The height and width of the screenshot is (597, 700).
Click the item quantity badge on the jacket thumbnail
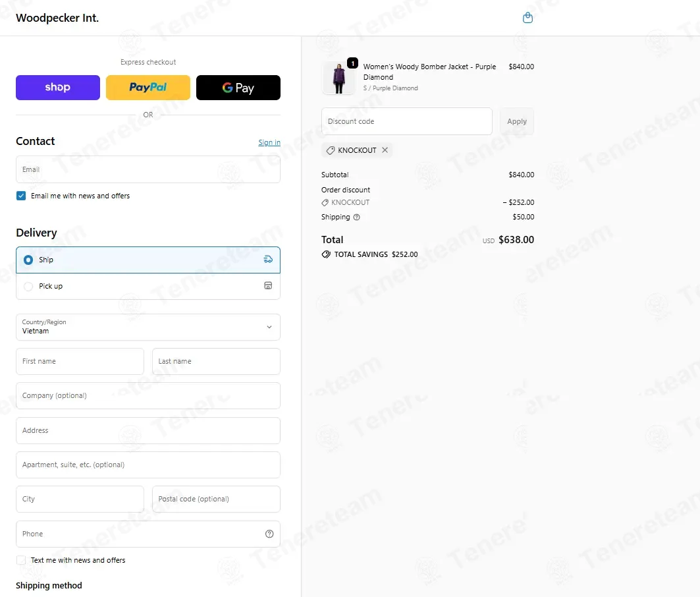pyautogui.click(x=353, y=63)
